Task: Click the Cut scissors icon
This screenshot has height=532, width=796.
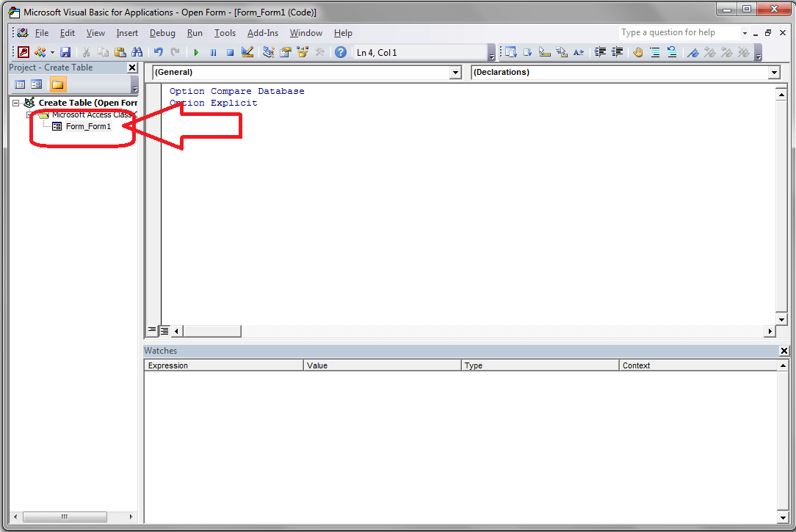Action: pos(86,51)
